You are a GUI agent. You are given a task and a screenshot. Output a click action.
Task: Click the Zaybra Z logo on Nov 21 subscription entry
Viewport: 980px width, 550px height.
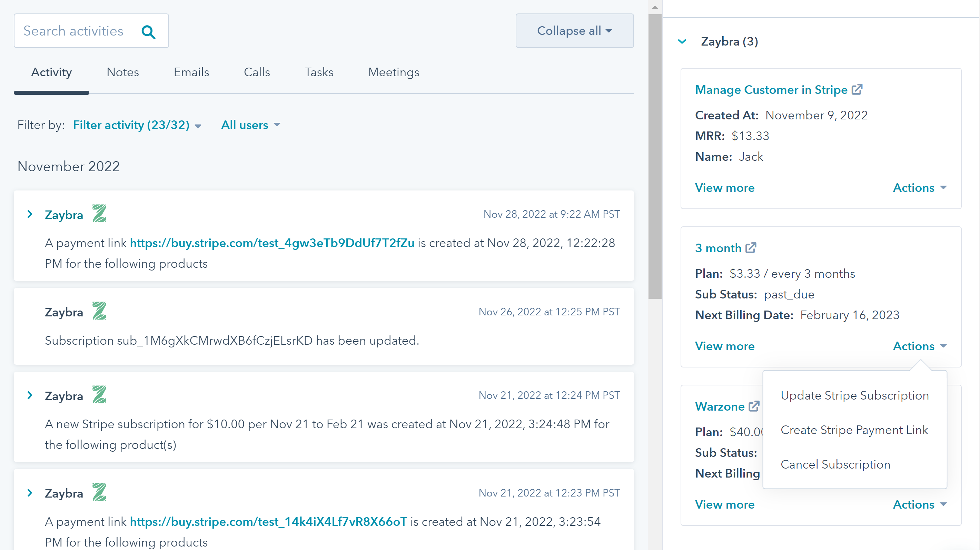point(99,395)
